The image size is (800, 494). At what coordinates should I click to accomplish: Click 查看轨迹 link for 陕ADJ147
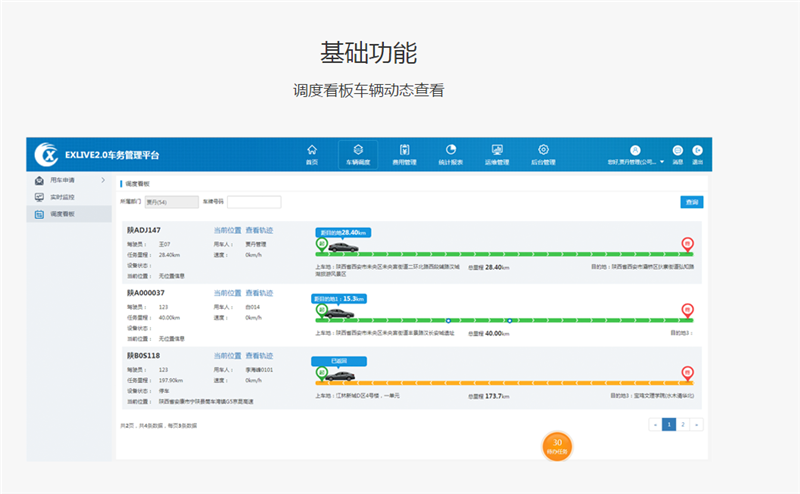(x=259, y=231)
